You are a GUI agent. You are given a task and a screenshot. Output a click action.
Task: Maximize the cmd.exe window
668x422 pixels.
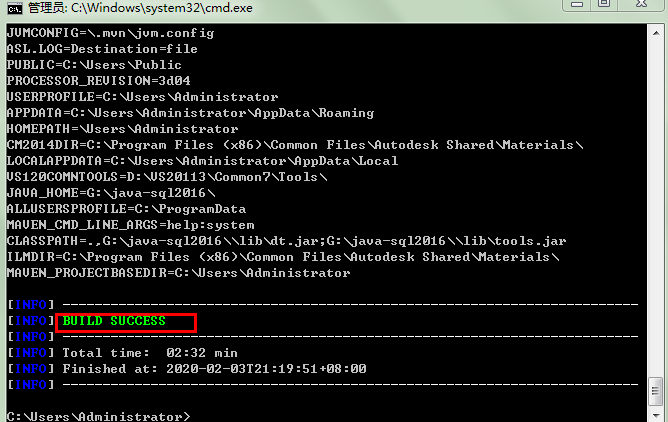[604, 4]
